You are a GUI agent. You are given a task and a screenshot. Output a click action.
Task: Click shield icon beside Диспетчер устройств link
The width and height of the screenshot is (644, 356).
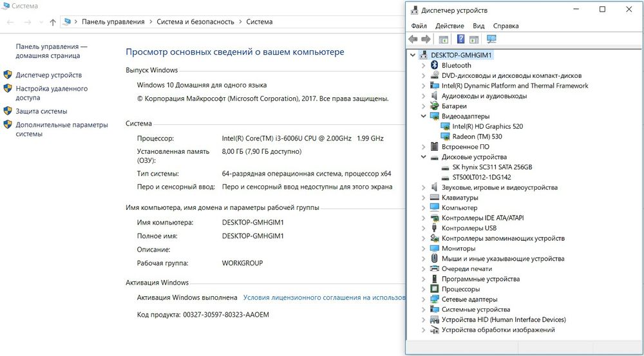coord(8,75)
